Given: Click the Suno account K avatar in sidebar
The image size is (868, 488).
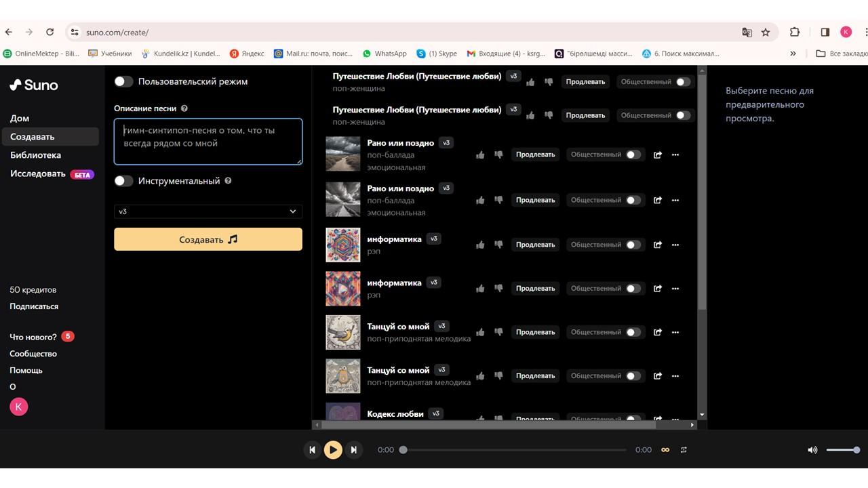Looking at the screenshot, I should pyautogui.click(x=19, y=407).
